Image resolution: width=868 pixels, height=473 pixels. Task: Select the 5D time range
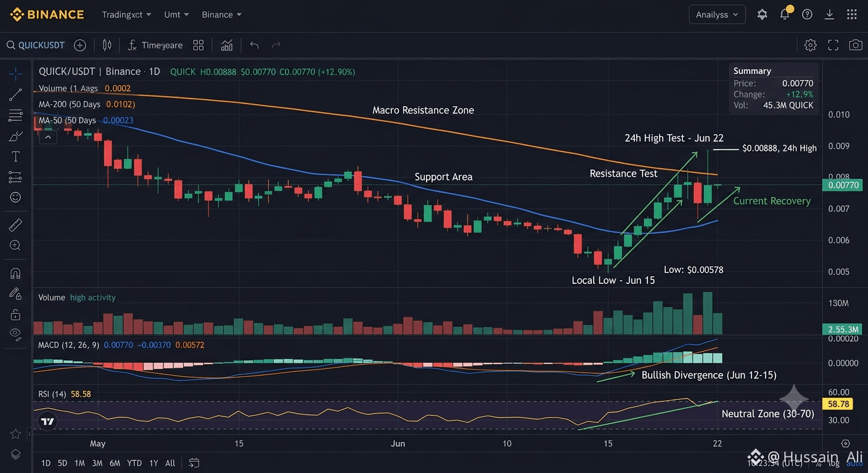(x=62, y=463)
